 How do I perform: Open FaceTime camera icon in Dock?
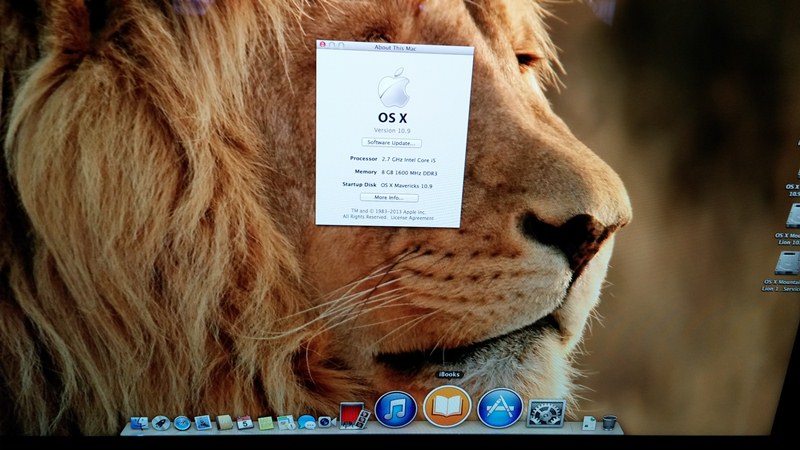pyautogui.click(x=327, y=422)
